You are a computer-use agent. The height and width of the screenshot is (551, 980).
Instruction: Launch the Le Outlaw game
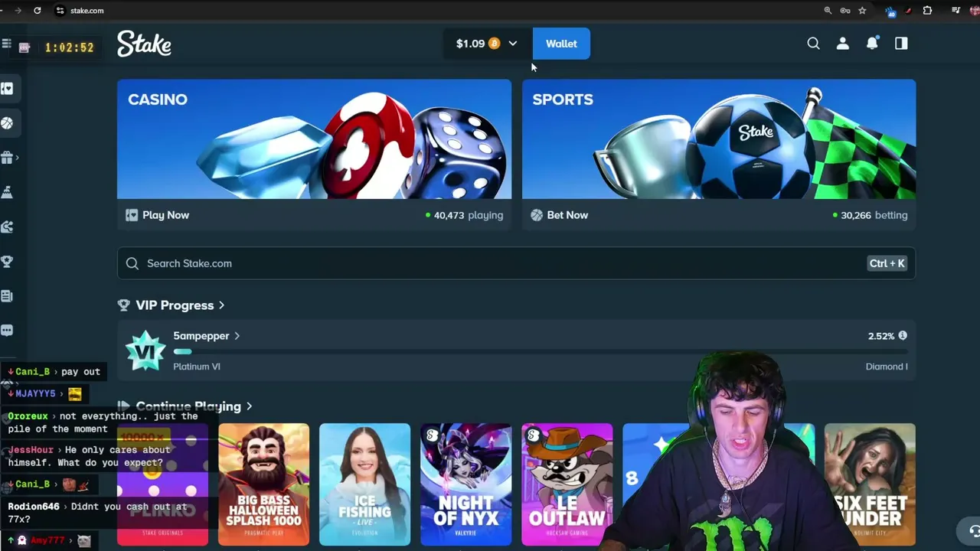(567, 484)
